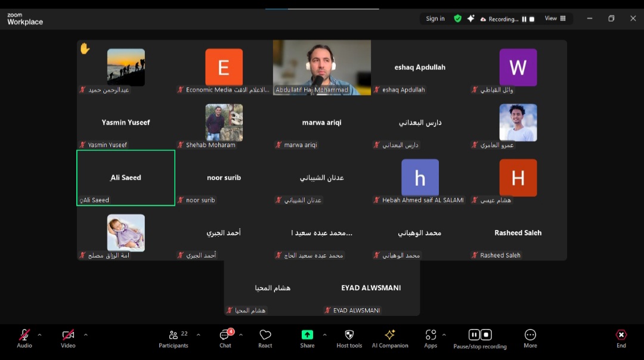This screenshot has width=644, height=360.
Task: Click the green encryption shield icon
Action: pyautogui.click(x=457, y=18)
